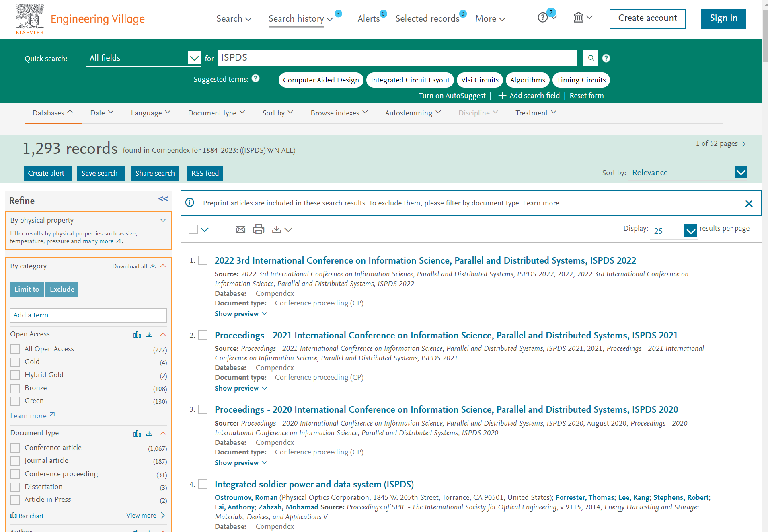Viewport: 768px width, 532px height.
Task: Print selected records icon
Action: (x=259, y=229)
